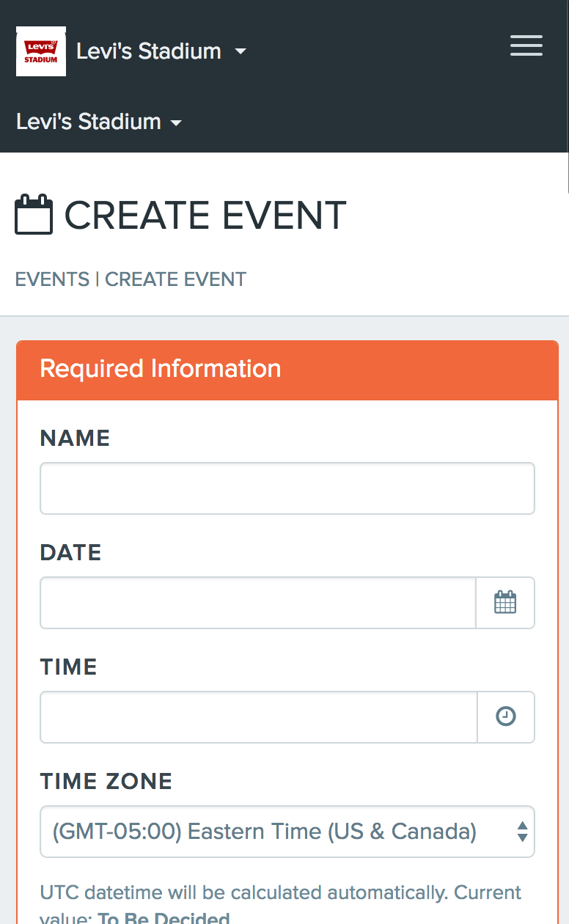Click the UTC datetime help text

tap(282, 904)
